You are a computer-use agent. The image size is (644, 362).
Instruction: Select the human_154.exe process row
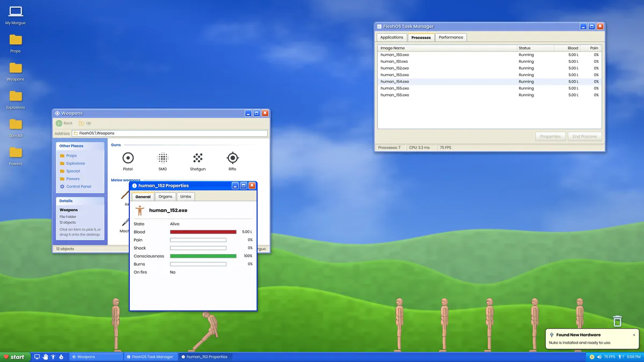point(489,82)
